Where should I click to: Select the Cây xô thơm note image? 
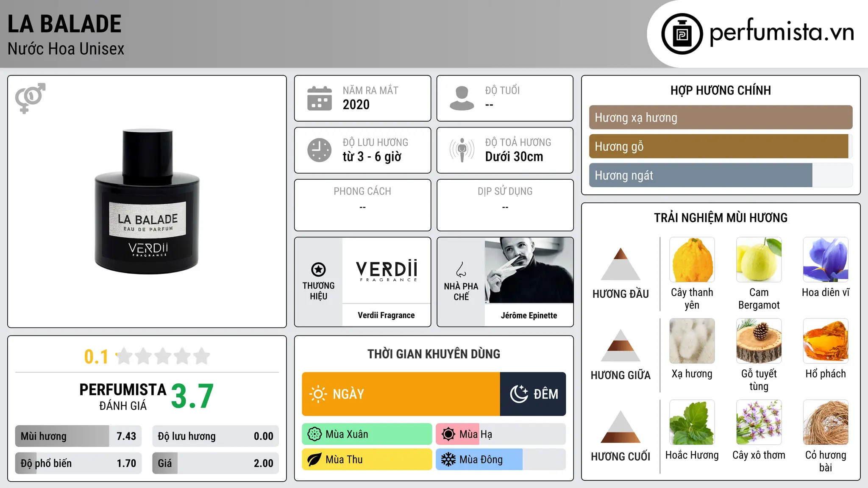(759, 422)
